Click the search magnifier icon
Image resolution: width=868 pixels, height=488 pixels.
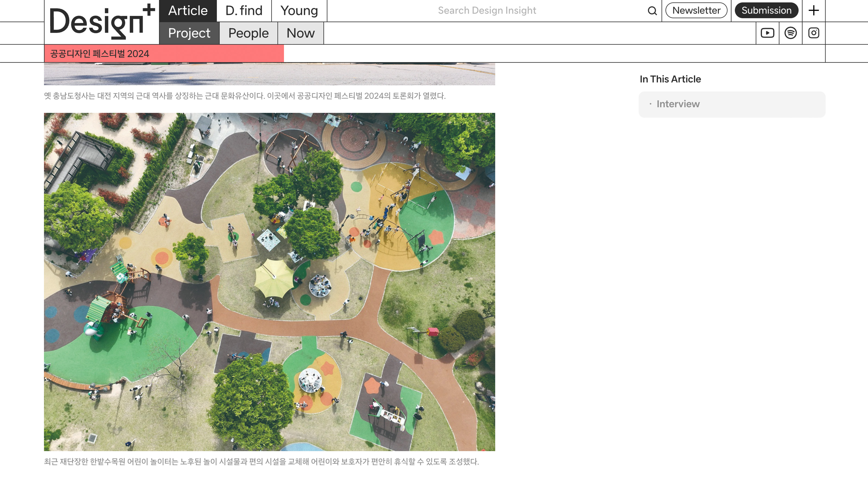(x=652, y=11)
